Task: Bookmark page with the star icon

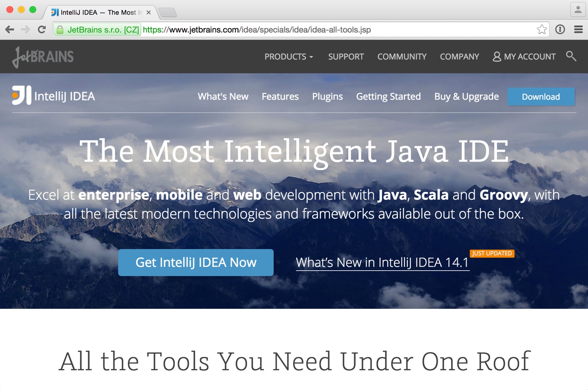Action: coord(542,29)
